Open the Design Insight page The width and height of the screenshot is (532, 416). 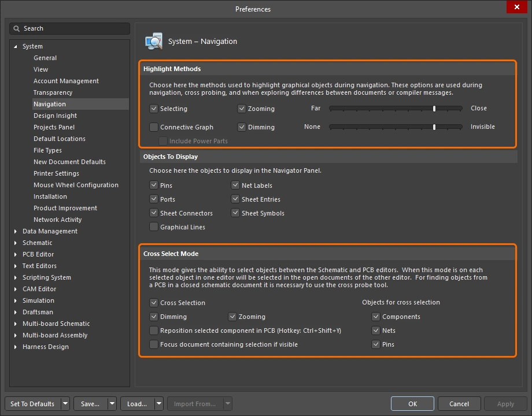click(x=56, y=116)
